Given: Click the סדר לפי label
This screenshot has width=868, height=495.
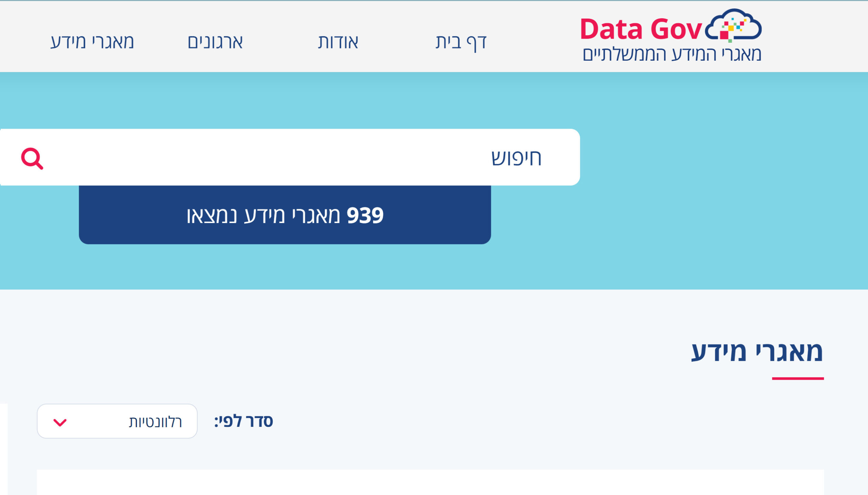Looking at the screenshot, I should click(x=243, y=421).
